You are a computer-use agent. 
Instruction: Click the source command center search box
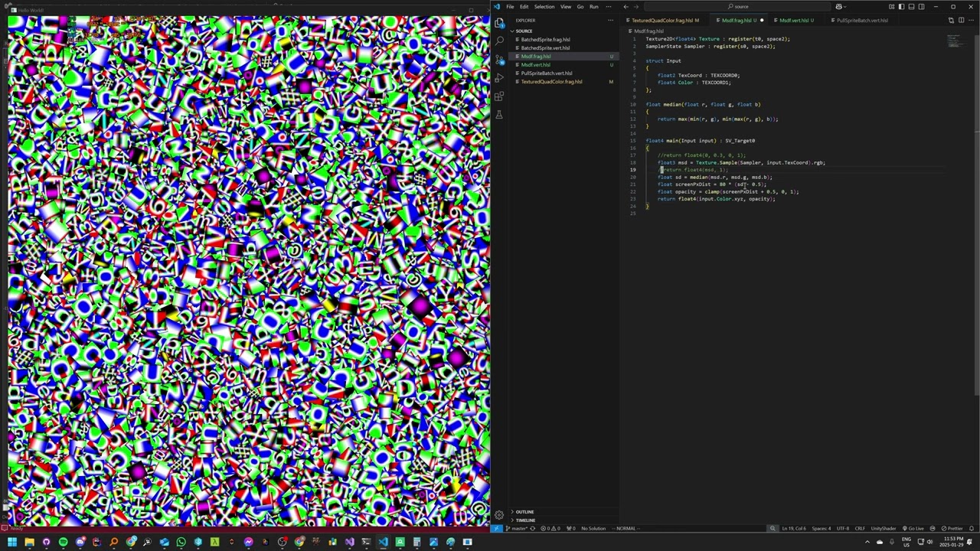click(739, 7)
